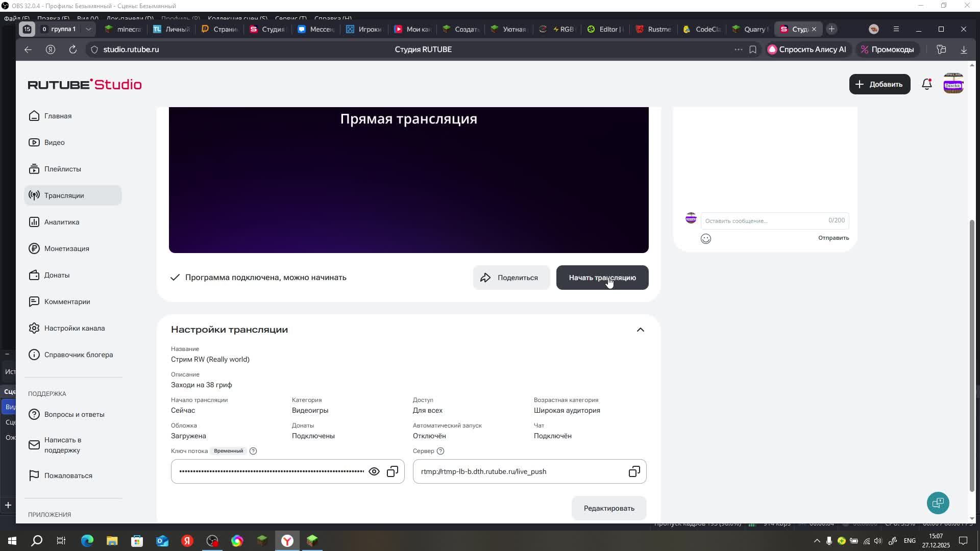Click the Редактировать button
This screenshot has width=980, height=551.
(609, 508)
